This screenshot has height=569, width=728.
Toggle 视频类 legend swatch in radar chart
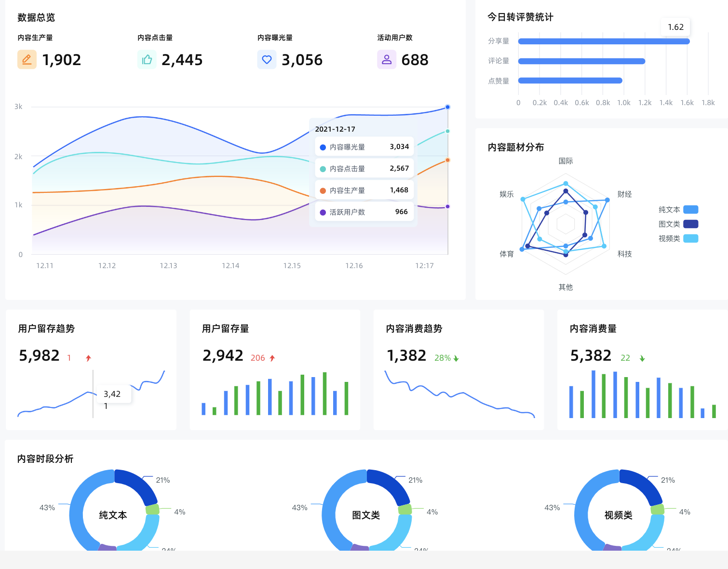pos(691,238)
